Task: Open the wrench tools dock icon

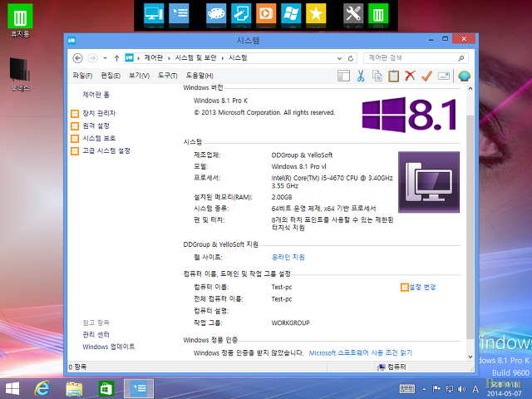Action: pos(353,14)
